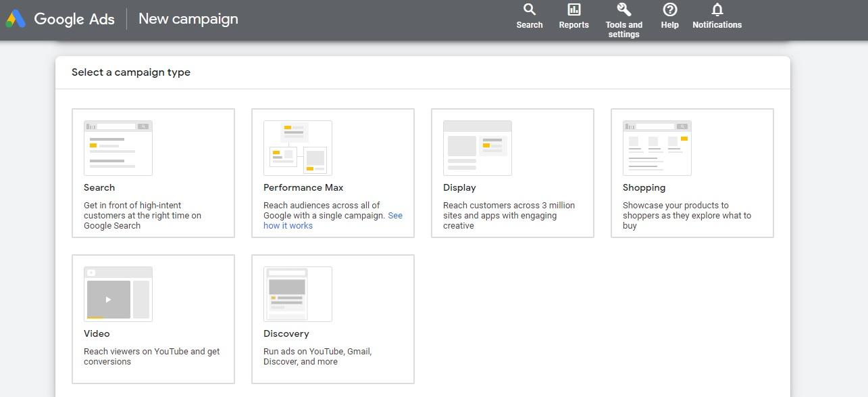Image resolution: width=868 pixels, height=397 pixels.
Task: Click the Performance Max campaign illustration
Action: click(298, 148)
